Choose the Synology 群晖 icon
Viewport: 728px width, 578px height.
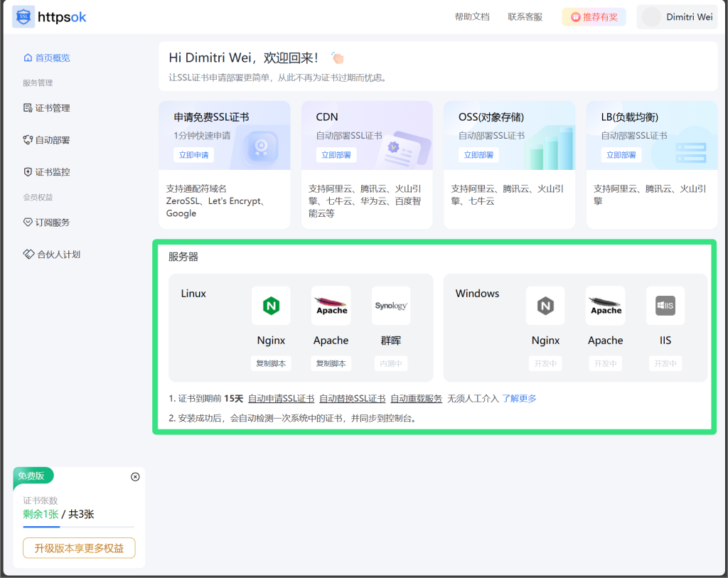tap(391, 306)
